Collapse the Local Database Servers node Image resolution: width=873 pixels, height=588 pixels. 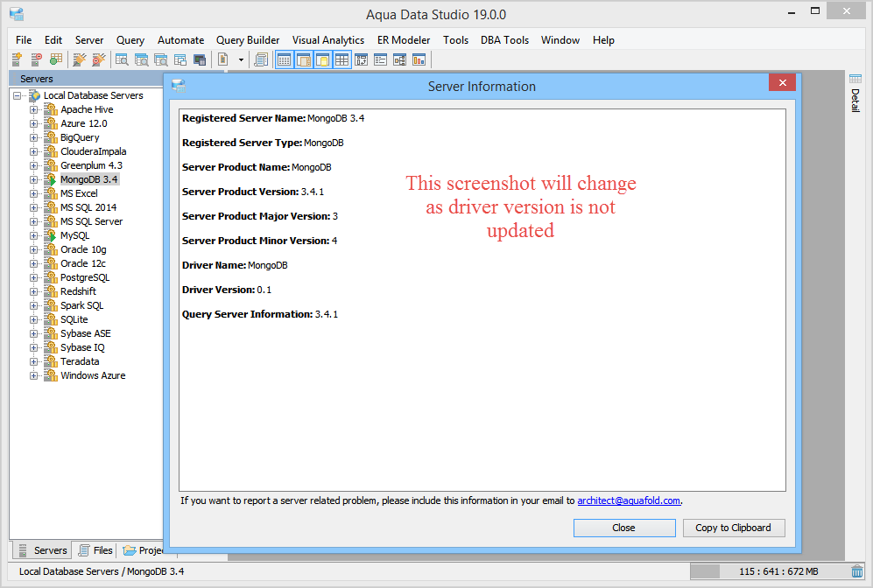(x=18, y=95)
